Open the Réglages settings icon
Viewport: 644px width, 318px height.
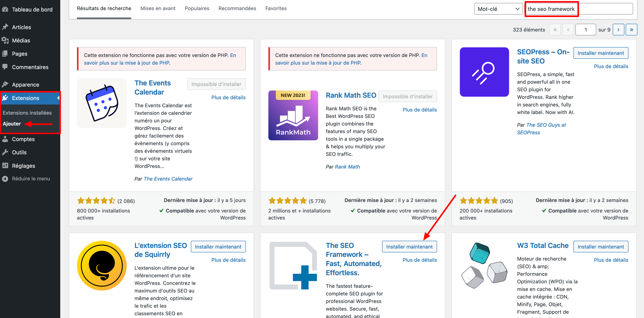[5, 165]
